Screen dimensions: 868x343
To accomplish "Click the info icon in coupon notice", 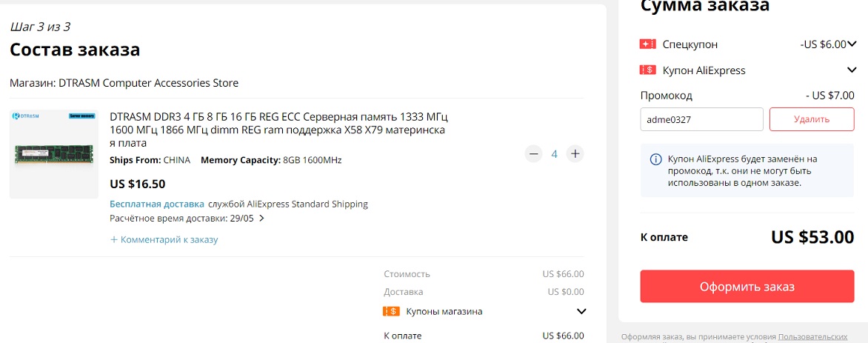I will tap(655, 159).
